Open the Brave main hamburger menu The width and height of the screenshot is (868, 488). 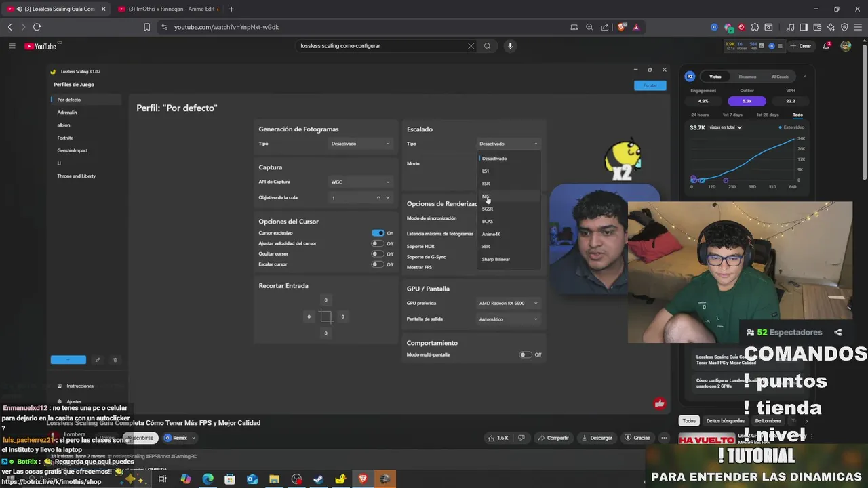[x=857, y=27]
